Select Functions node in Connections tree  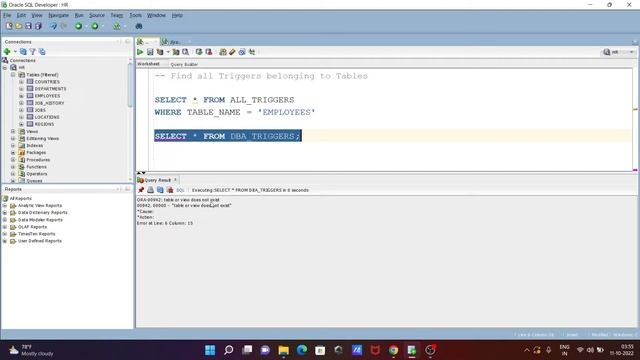36,167
